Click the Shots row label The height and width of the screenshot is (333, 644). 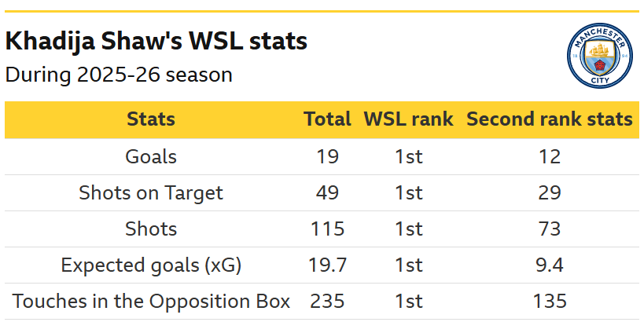(x=151, y=229)
